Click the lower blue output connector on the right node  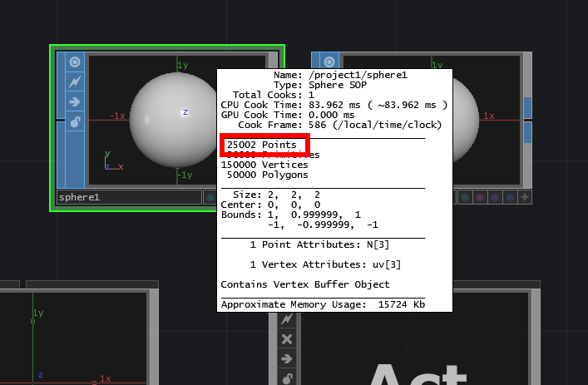coord(527,133)
